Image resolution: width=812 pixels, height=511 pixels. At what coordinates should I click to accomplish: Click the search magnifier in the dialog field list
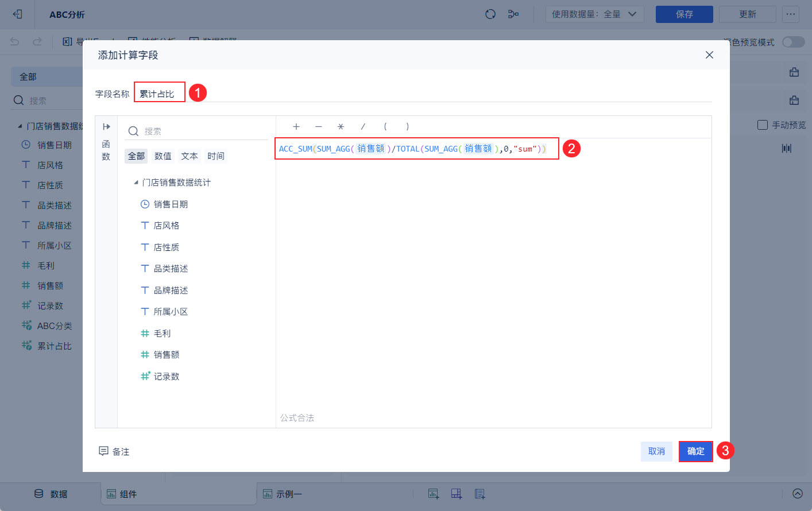tap(133, 131)
